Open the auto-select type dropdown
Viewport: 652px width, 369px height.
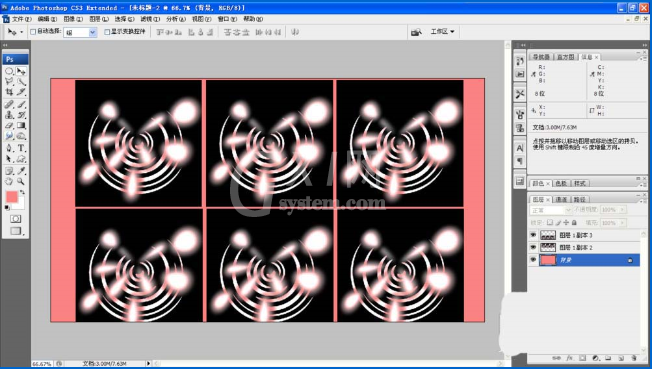[93, 32]
